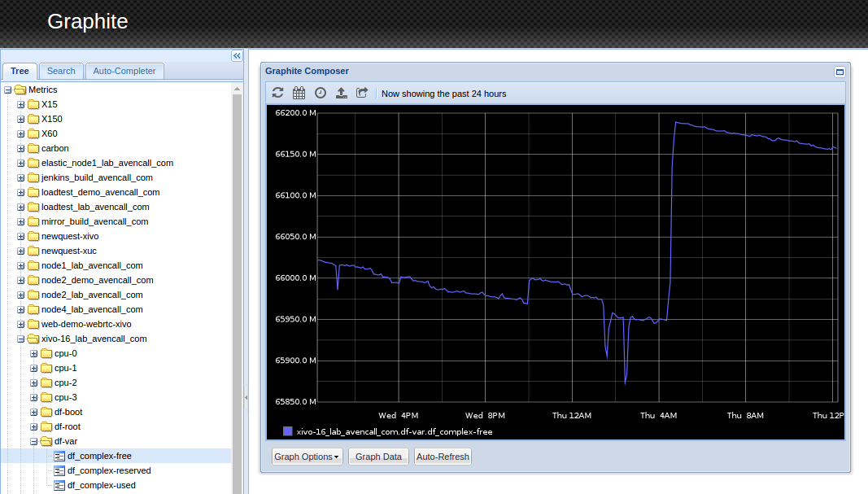Click the clock recent time range icon
This screenshot has width=868, height=494.
pyautogui.click(x=321, y=93)
